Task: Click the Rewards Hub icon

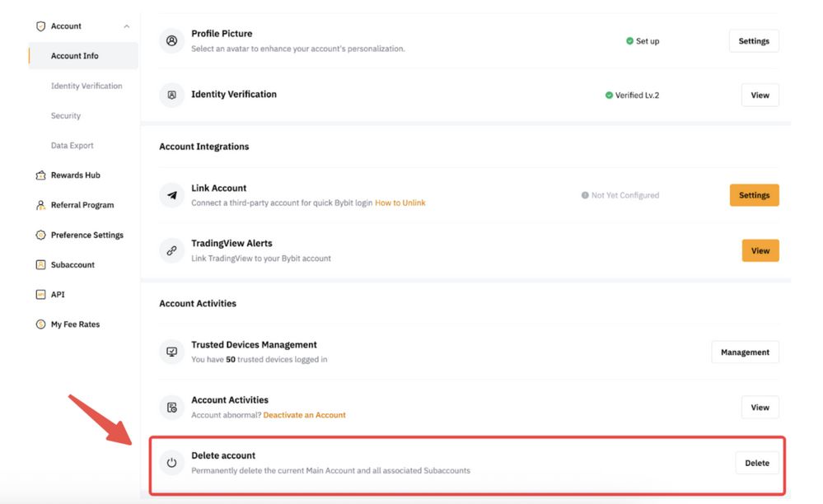Action: pos(40,175)
